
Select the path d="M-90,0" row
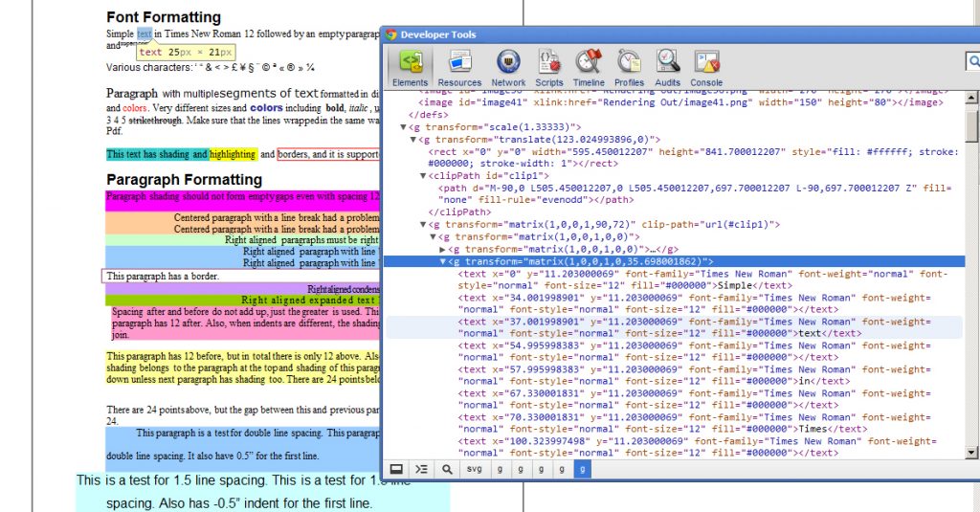[695, 194]
